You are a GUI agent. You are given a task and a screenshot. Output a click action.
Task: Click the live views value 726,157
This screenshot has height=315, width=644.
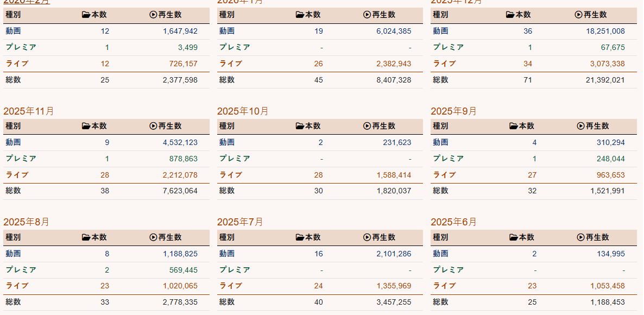(183, 64)
